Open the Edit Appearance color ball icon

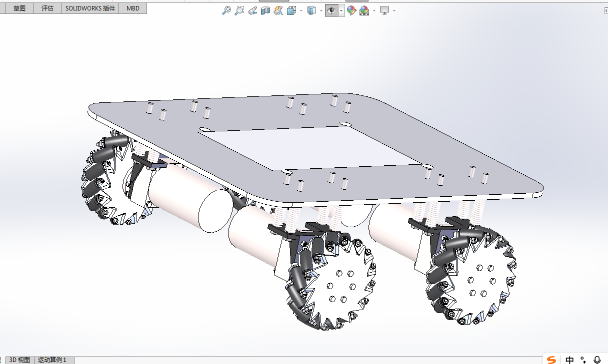[x=351, y=10]
